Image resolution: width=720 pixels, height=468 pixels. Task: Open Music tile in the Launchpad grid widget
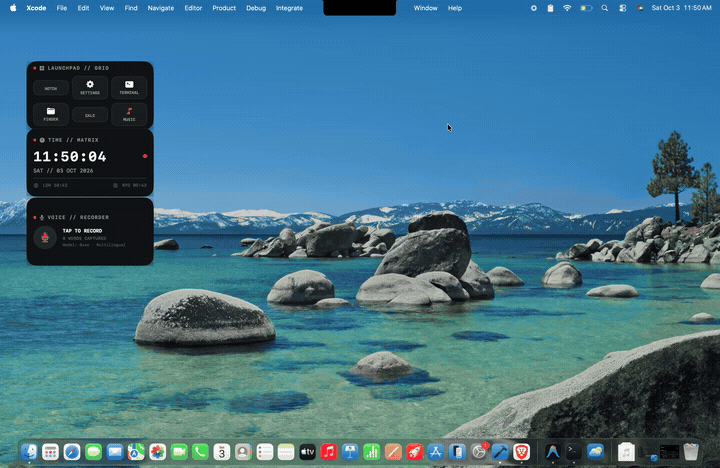[129, 114]
